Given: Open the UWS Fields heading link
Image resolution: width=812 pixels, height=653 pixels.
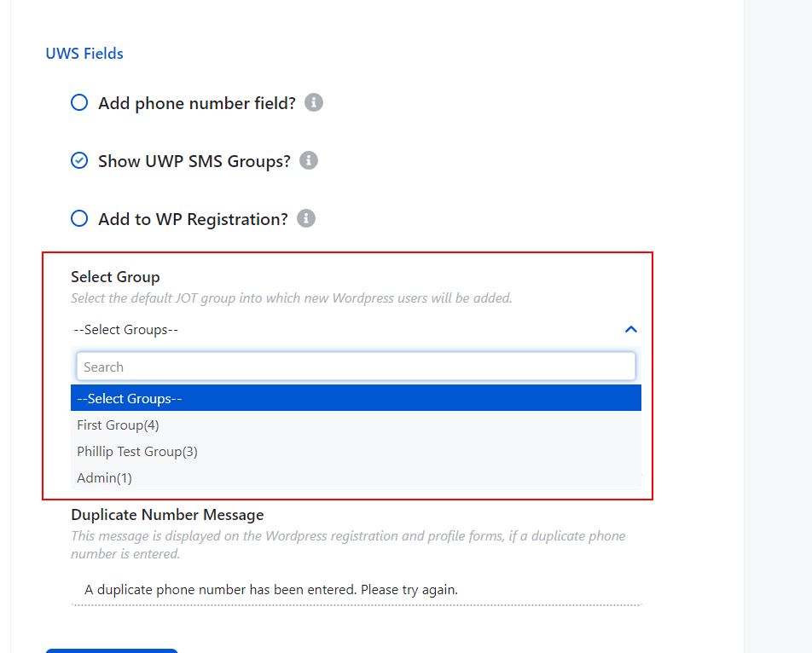Looking at the screenshot, I should (84, 54).
